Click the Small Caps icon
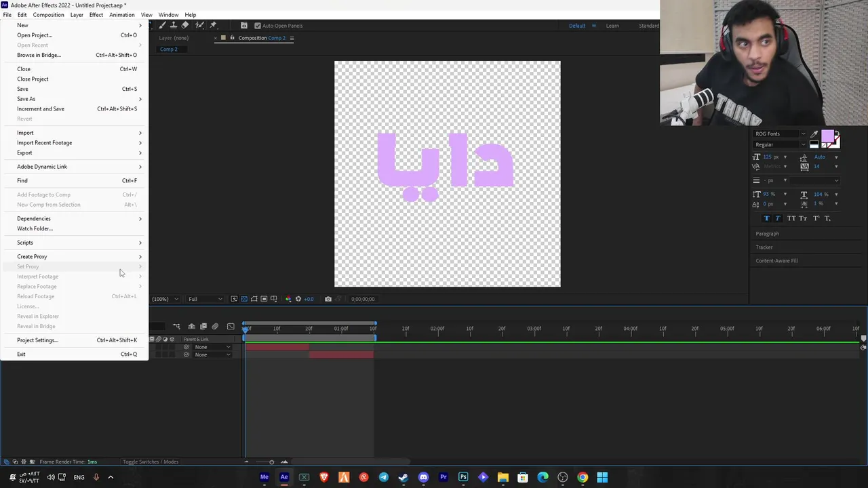This screenshot has width=868, height=488. click(803, 218)
